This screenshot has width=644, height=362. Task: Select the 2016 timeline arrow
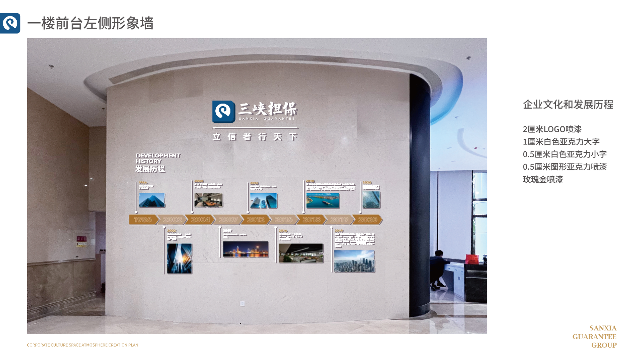283,220
